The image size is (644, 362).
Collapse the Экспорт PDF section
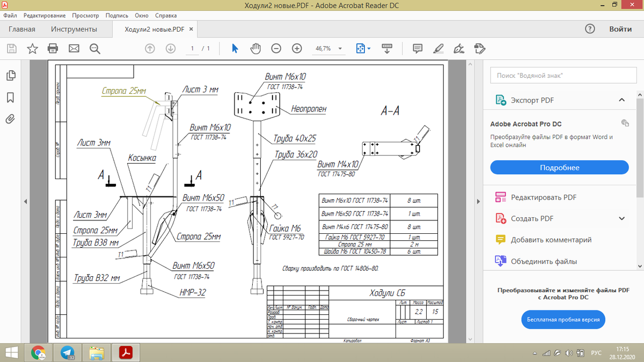(621, 100)
